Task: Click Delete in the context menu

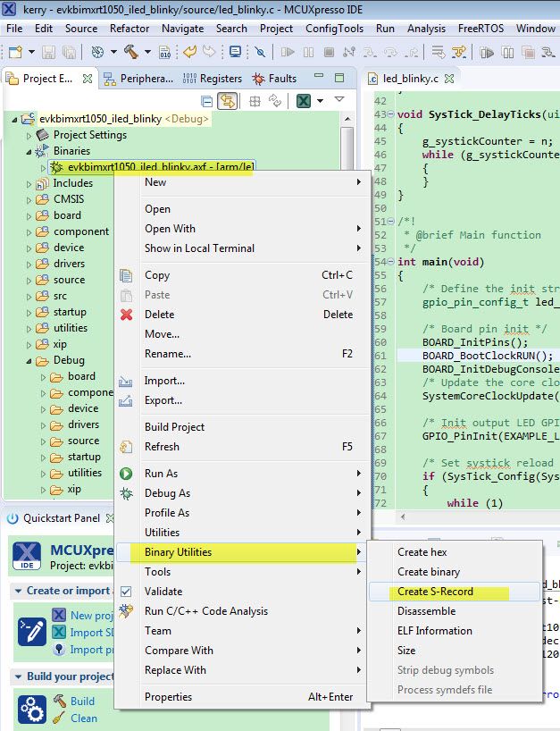Action: (241, 315)
